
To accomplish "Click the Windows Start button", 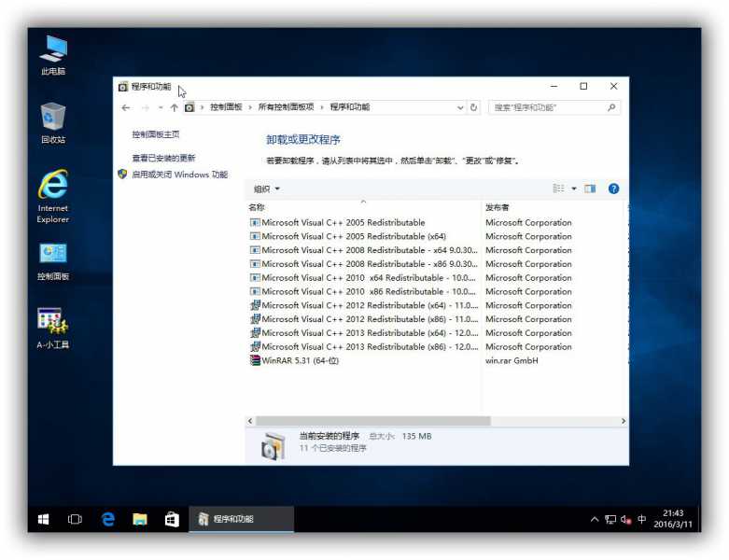I will 43,519.
